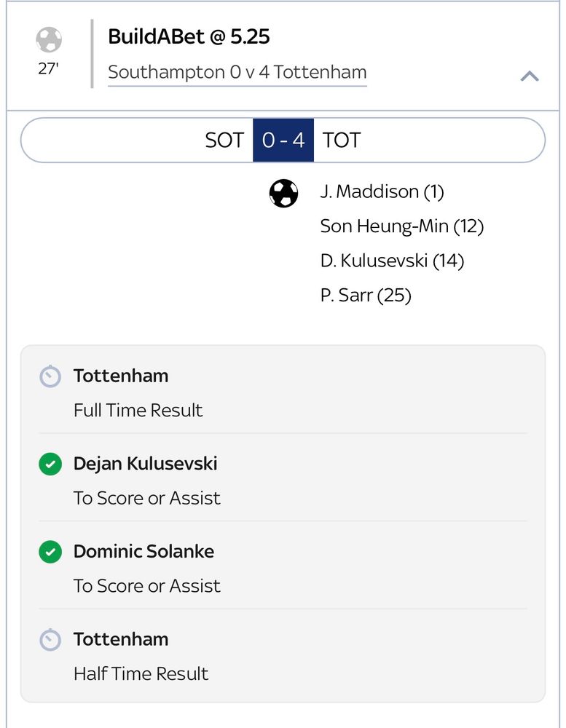This screenshot has width=566, height=728.
Task: Select the Dejan Kulusevski To Score or Assist row
Action: [x=283, y=480]
